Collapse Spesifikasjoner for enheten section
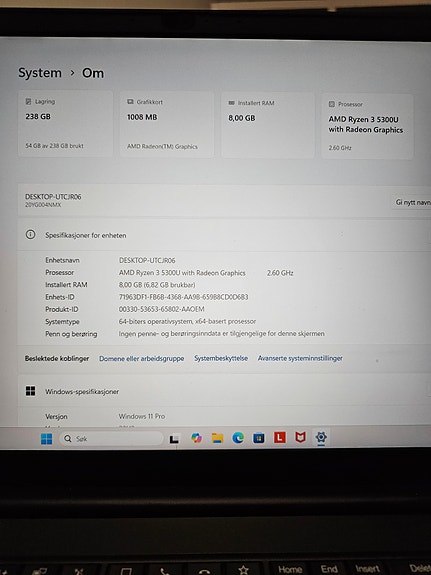Viewport: 431px width, 575px height. (224, 235)
